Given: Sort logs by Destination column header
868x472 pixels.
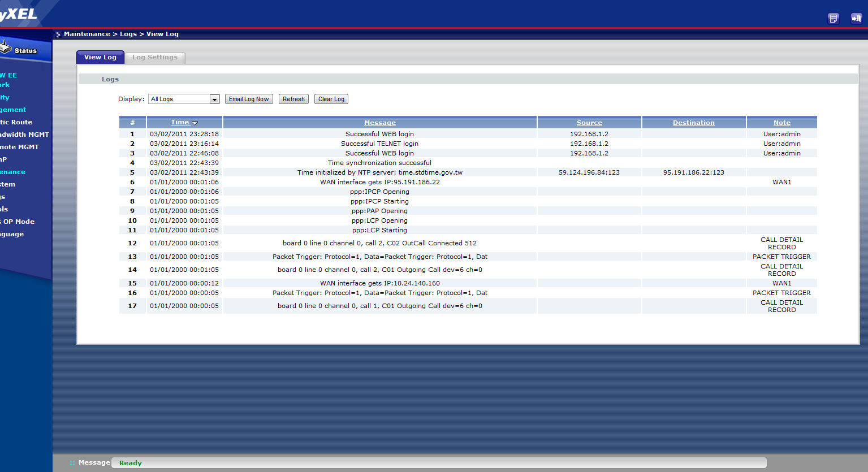Looking at the screenshot, I should click(694, 123).
